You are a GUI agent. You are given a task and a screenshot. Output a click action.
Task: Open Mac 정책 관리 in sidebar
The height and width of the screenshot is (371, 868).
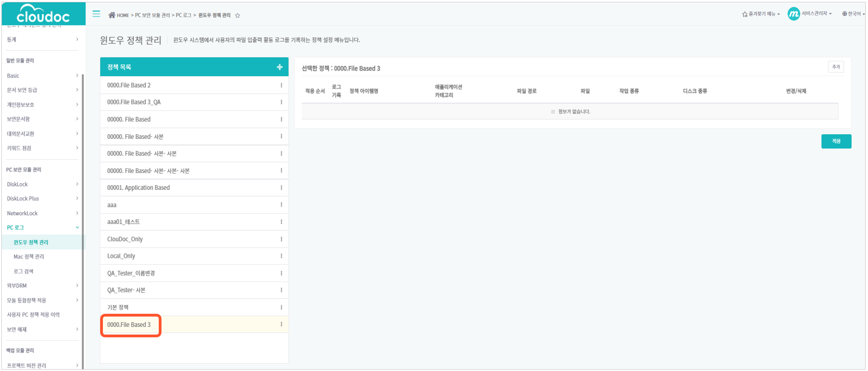click(x=29, y=257)
